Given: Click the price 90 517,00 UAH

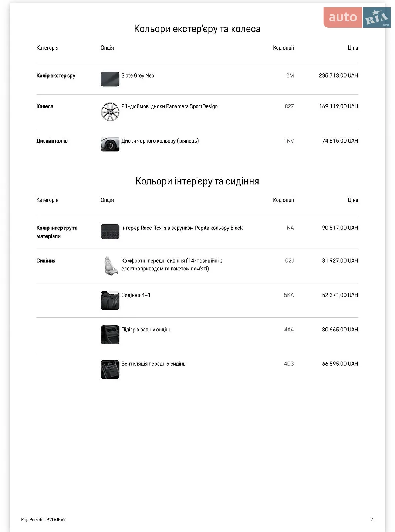Looking at the screenshot, I should (x=340, y=228).
